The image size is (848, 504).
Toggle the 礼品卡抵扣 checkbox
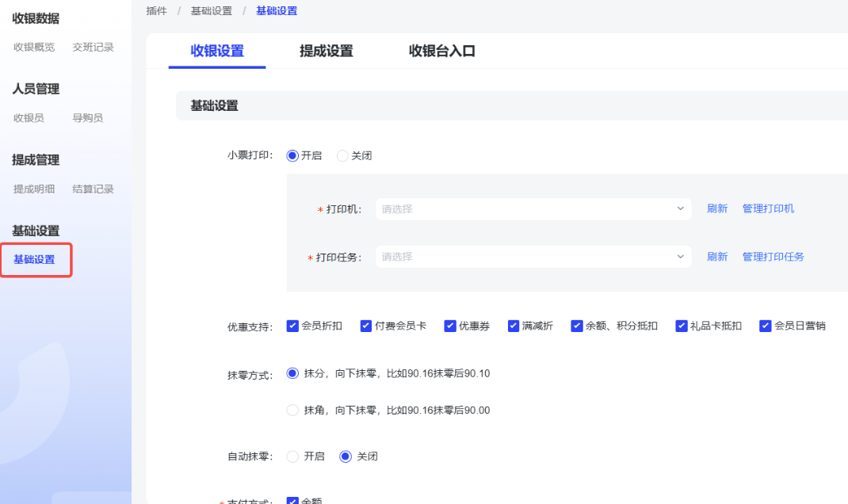(x=682, y=326)
